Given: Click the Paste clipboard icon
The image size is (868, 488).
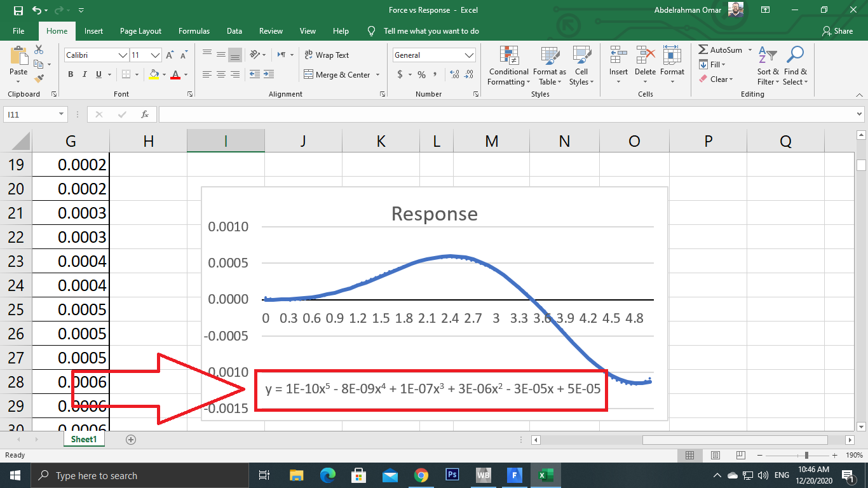Looking at the screenshot, I should pyautogui.click(x=18, y=57).
